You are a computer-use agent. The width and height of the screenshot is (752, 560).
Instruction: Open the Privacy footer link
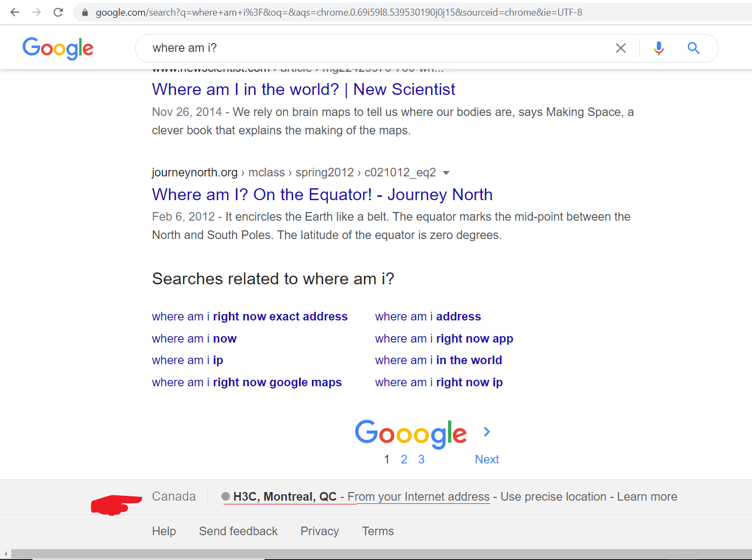tap(320, 531)
